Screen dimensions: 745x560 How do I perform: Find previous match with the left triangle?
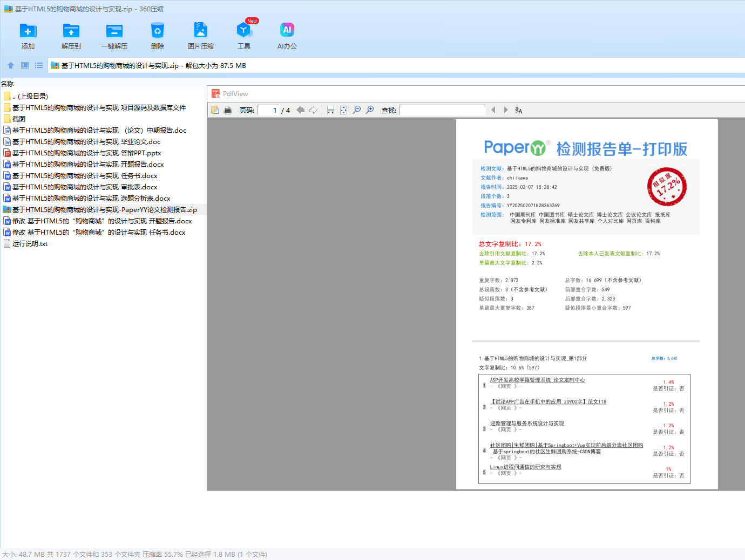(x=493, y=110)
